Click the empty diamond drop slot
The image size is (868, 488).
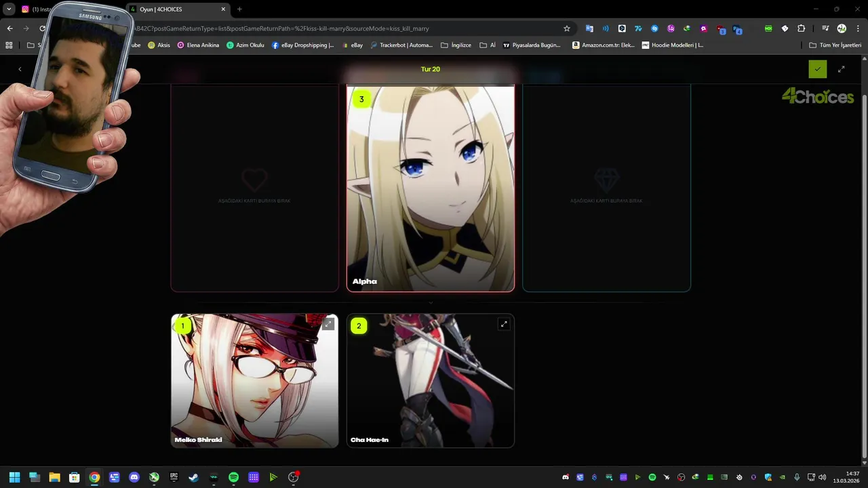(x=606, y=188)
